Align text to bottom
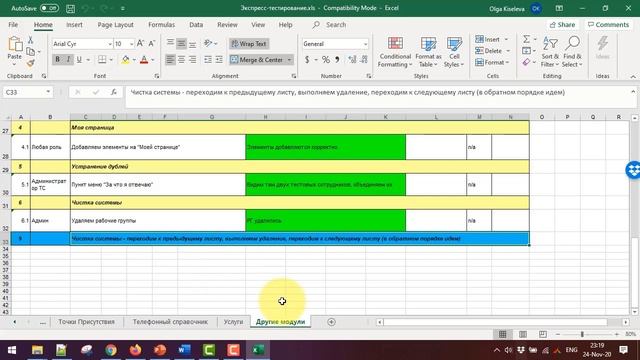 [192, 43]
